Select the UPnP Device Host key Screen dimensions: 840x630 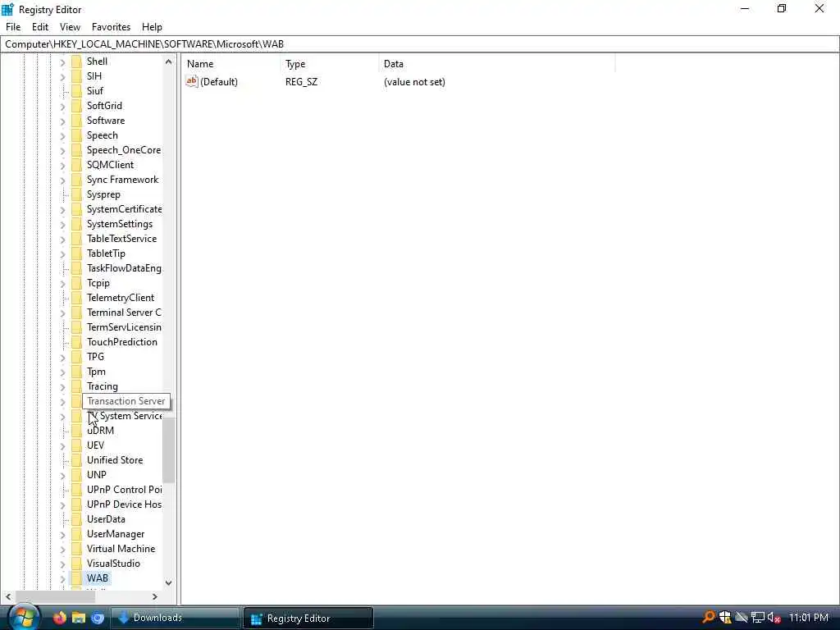coord(124,504)
